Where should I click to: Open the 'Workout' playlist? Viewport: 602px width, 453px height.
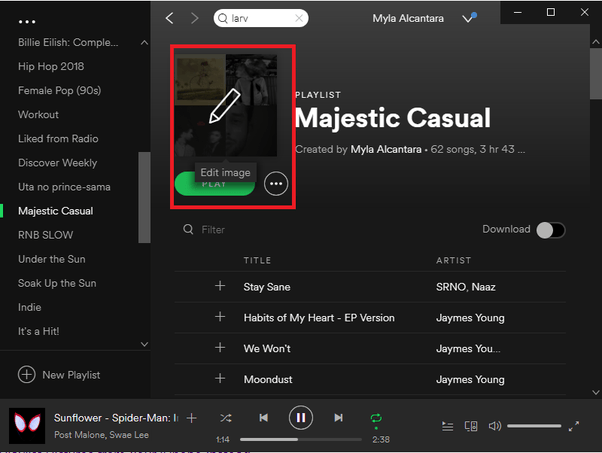click(38, 114)
